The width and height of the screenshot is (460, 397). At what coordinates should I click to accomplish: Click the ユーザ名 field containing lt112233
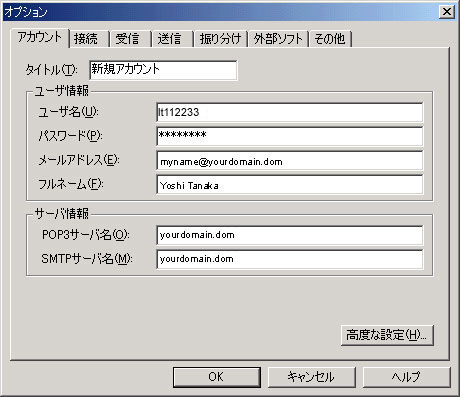coord(290,113)
